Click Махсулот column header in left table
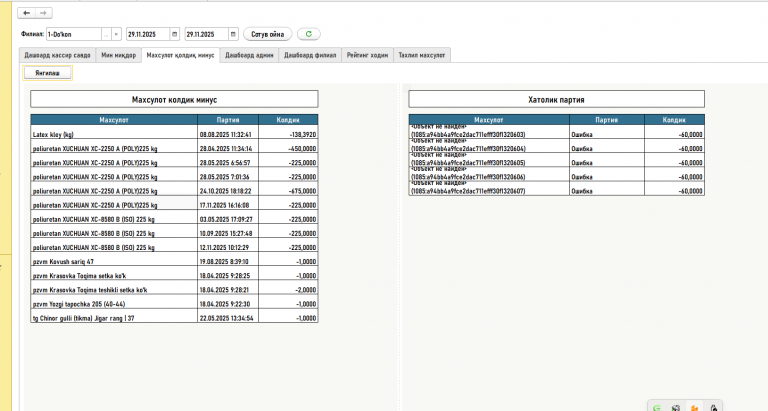The width and height of the screenshot is (768, 411). (x=114, y=120)
